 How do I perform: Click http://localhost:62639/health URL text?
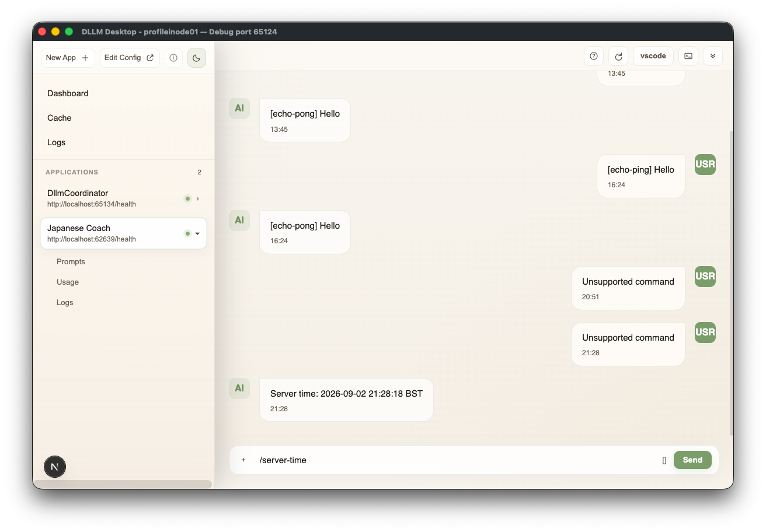pyautogui.click(x=92, y=239)
